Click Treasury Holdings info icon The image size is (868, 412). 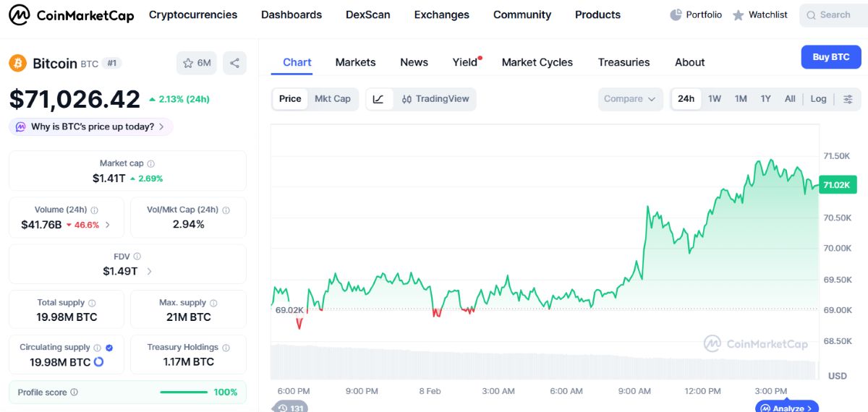(x=226, y=348)
